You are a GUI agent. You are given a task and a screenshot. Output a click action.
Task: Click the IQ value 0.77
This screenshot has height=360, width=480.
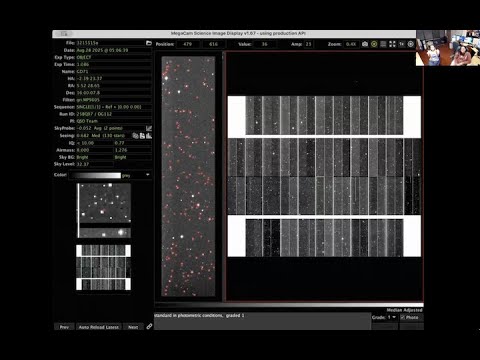point(119,143)
